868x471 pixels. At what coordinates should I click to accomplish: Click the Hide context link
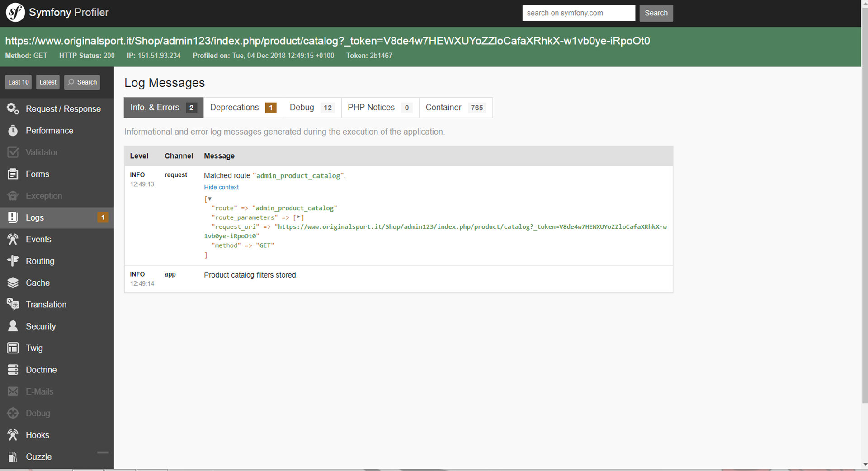tap(221, 187)
